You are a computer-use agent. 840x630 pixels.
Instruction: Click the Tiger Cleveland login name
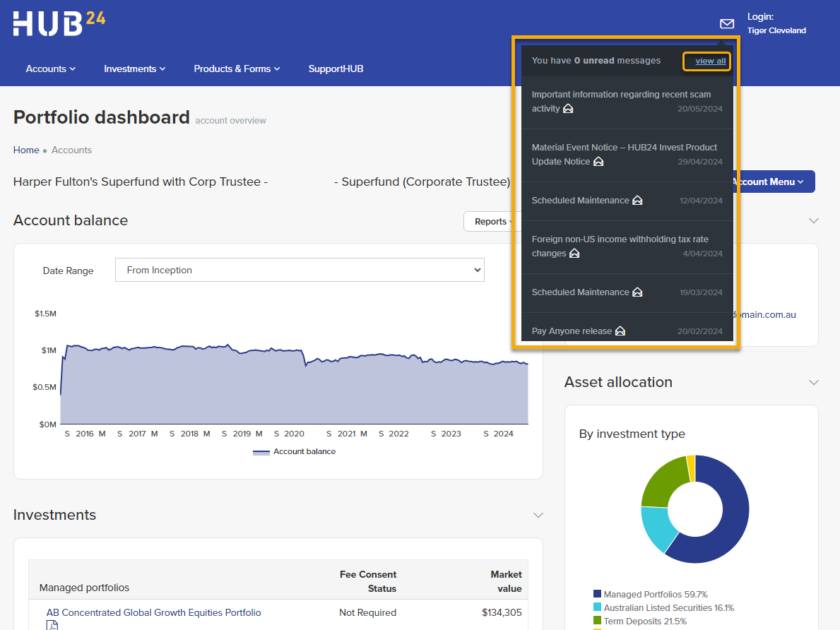(x=776, y=30)
